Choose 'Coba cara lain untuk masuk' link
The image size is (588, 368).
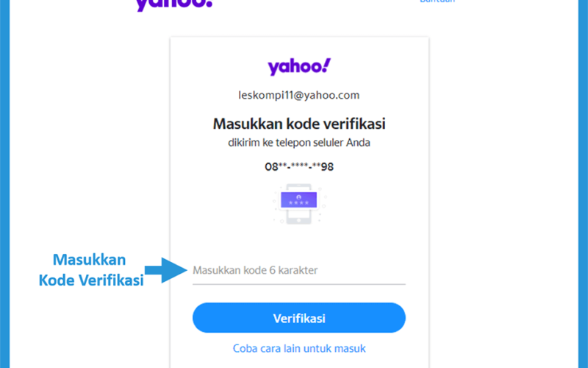(299, 348)
